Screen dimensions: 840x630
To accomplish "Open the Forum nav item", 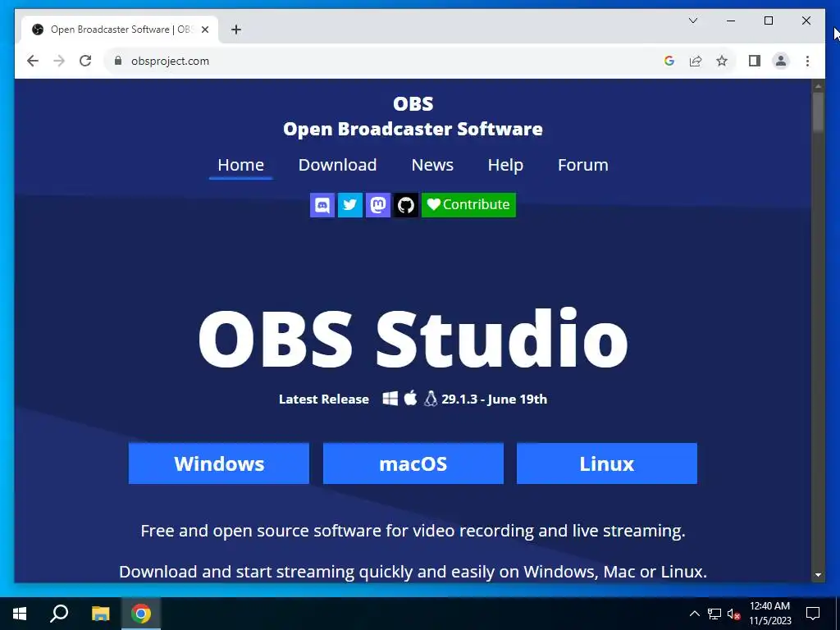I will (x=583, y=165).
